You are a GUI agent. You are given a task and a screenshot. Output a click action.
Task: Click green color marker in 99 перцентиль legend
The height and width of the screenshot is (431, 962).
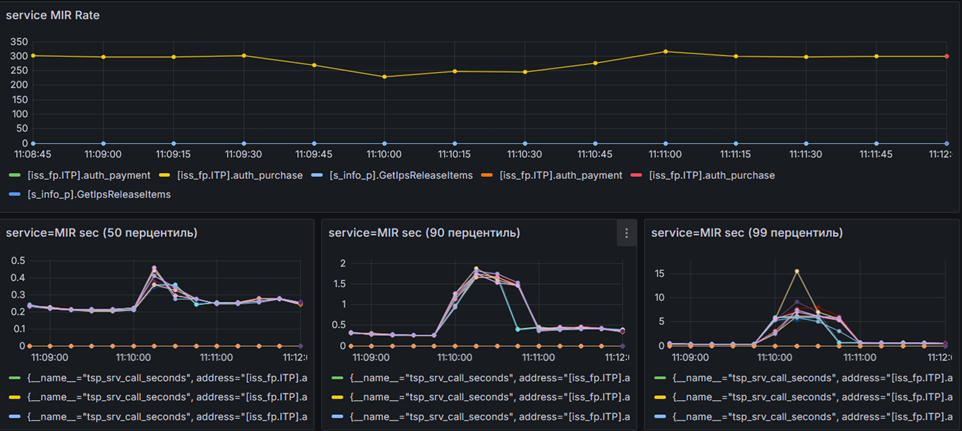coord(659,378)
